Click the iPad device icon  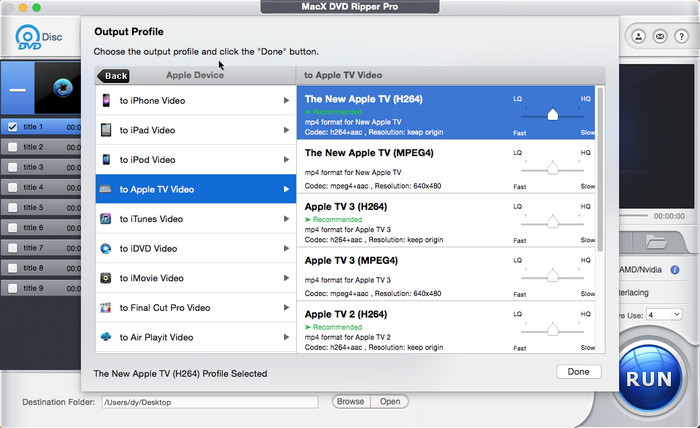pyautogui.click(x=106, y=130)
